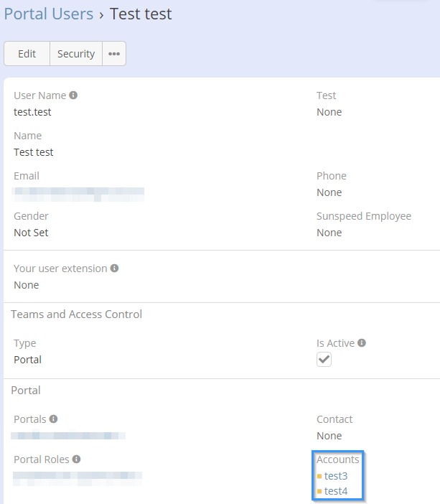
Task: Select the Teams and Access Control header
Action: 76,314
